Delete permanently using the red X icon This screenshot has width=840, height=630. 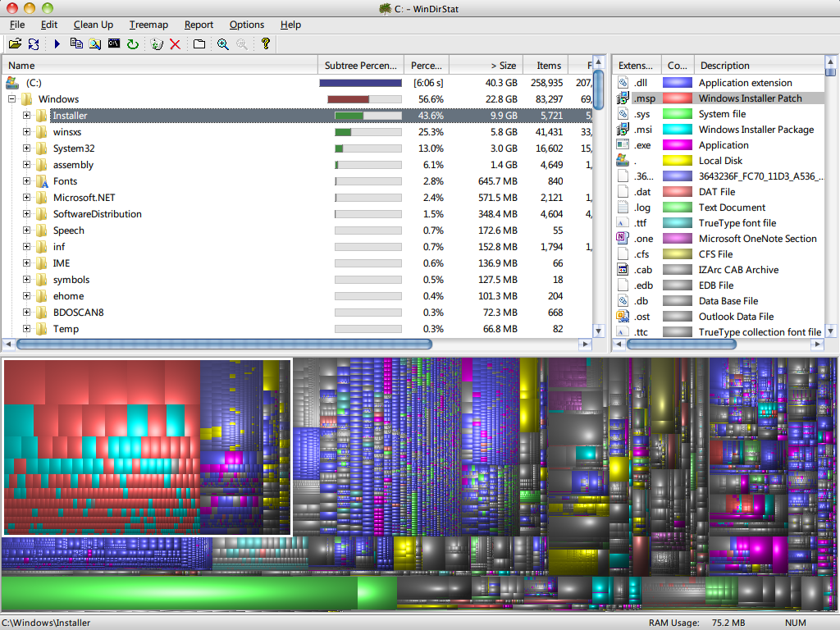(175, 44)
